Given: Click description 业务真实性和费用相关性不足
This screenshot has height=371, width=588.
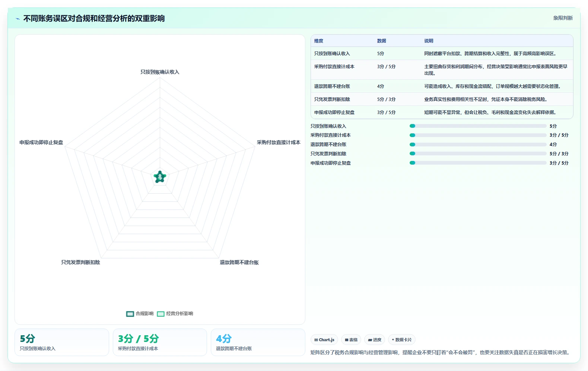Looking at the screenshot, I should tap(487, 99).
